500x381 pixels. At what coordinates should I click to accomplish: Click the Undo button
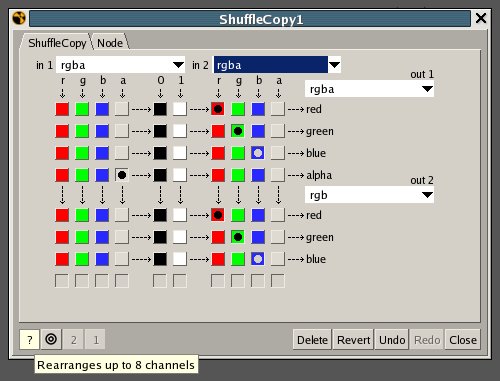click(x=392, y=339)
